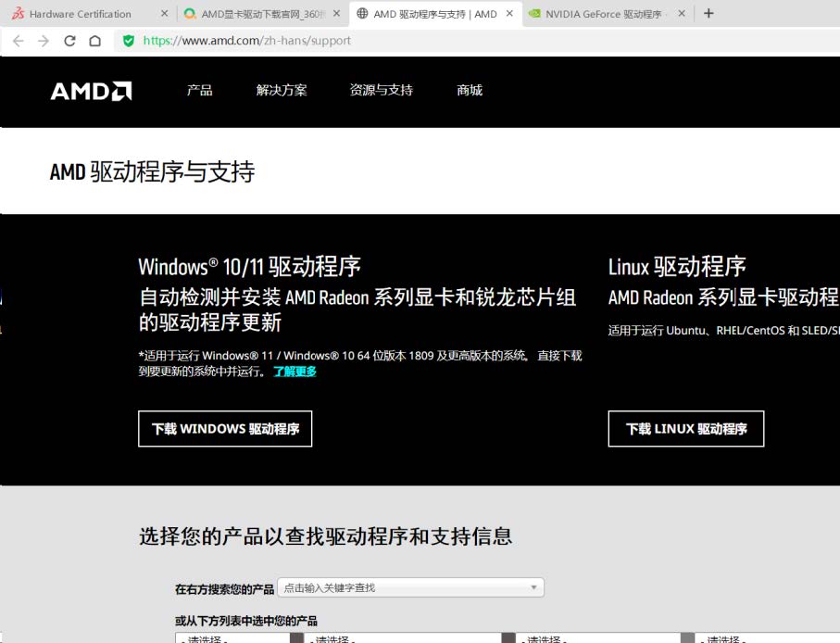Click the Hardware Certification tab favicon
Screen dimensions: 840x643
pyautogui.click(x=19, y=13)
